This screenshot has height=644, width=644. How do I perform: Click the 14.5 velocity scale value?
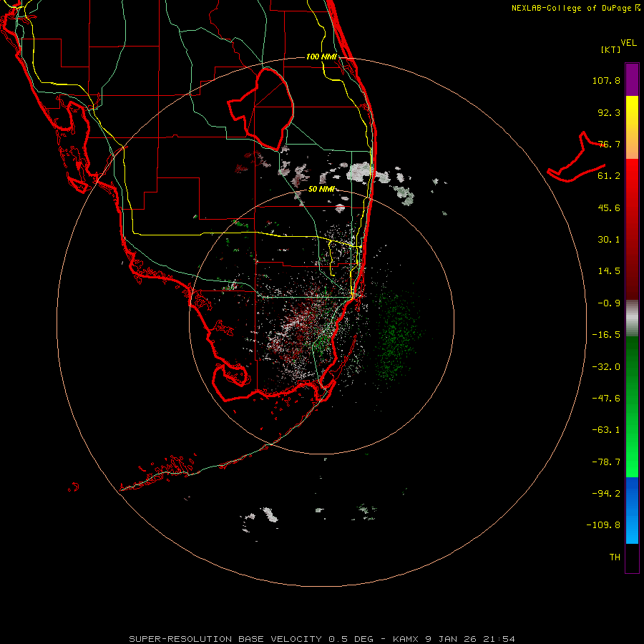pos(609,271)
